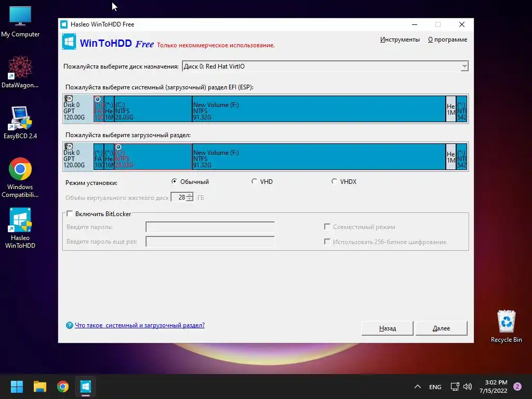Expand destination disk dropdown

464,66
